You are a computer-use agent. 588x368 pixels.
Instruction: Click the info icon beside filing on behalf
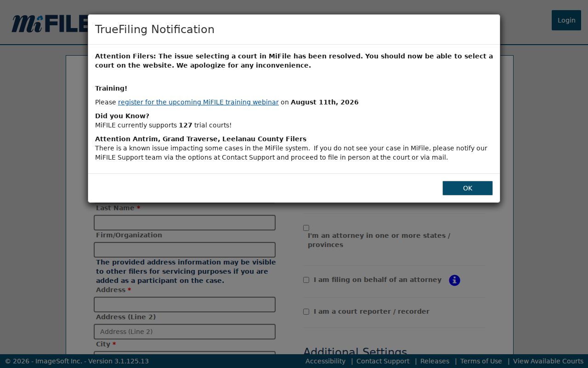[454, 280]
